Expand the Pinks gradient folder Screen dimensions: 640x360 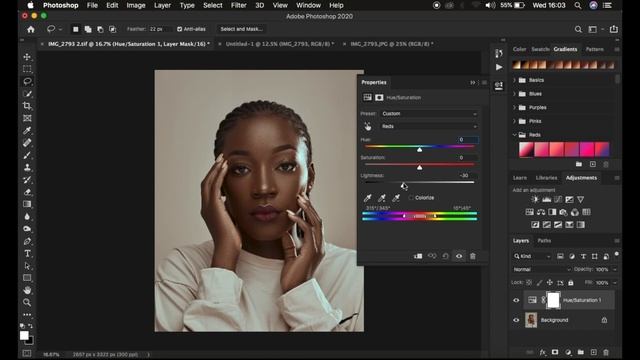point(514,121)
